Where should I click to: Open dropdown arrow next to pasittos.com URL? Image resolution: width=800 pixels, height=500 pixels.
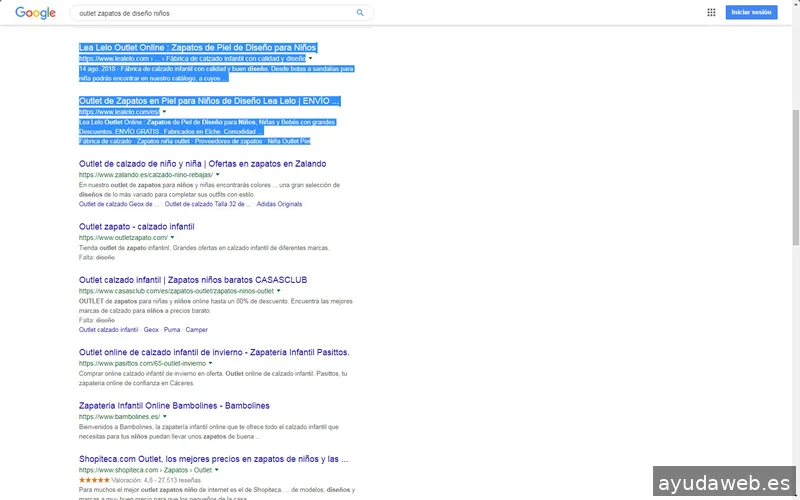click(210, 363)
